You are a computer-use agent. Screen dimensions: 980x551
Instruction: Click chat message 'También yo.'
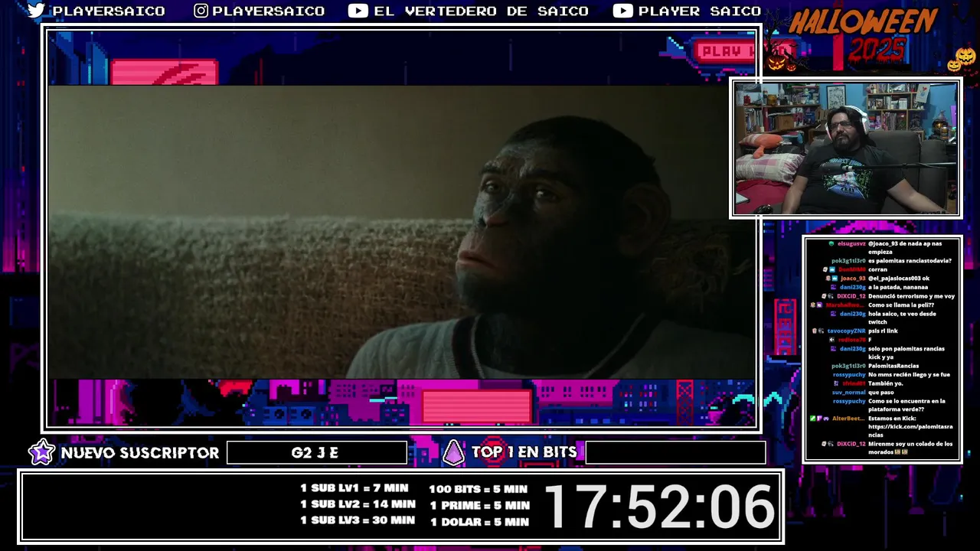tap(885, 383)
